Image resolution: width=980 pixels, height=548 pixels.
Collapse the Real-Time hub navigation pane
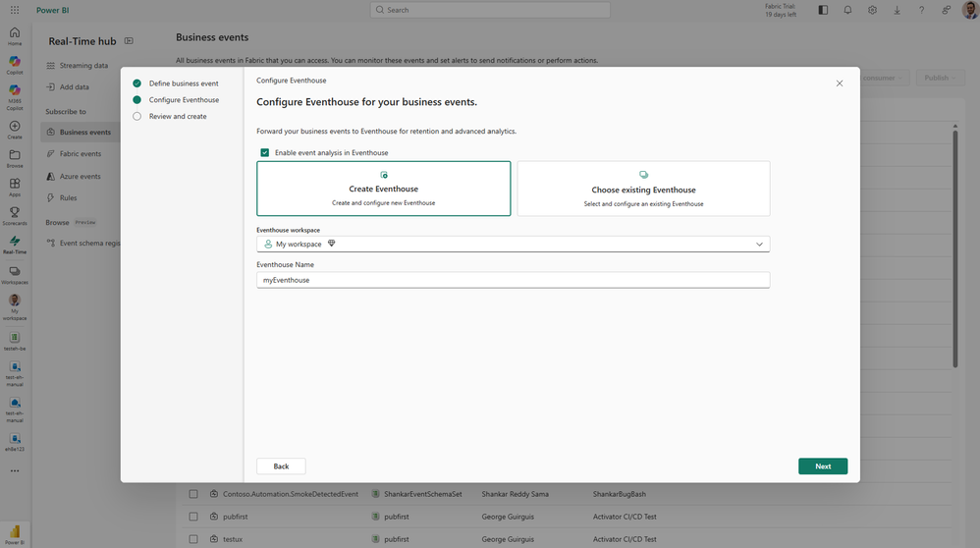click(x=129, y=40)
